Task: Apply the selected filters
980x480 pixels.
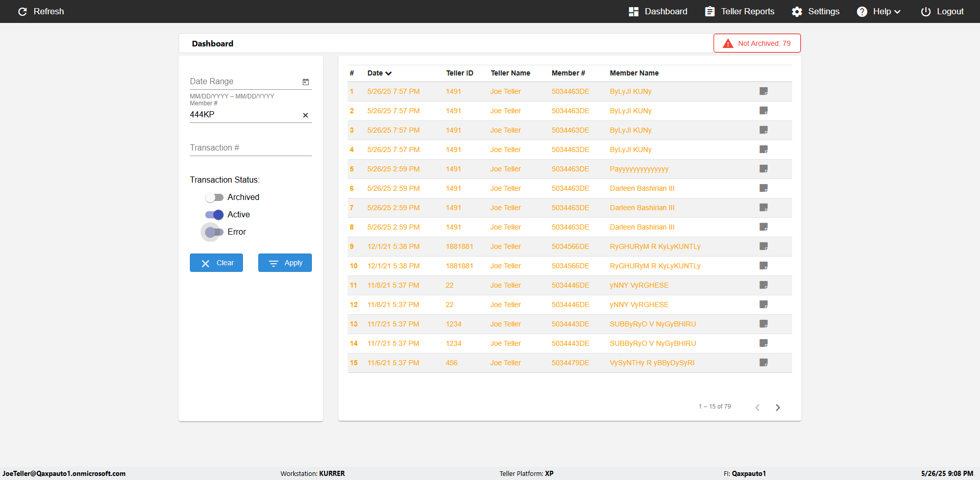Action: [285, 263]
